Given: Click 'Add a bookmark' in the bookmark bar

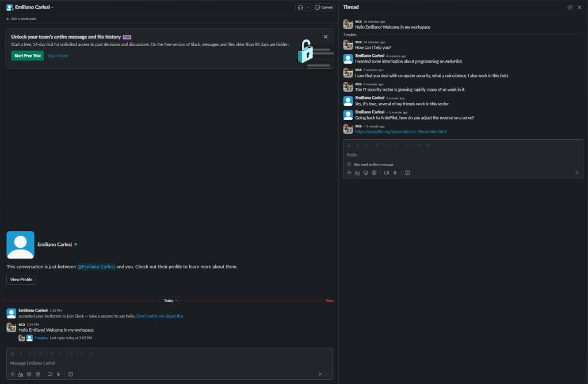Looking at the screenshot, I should (21, 19).
